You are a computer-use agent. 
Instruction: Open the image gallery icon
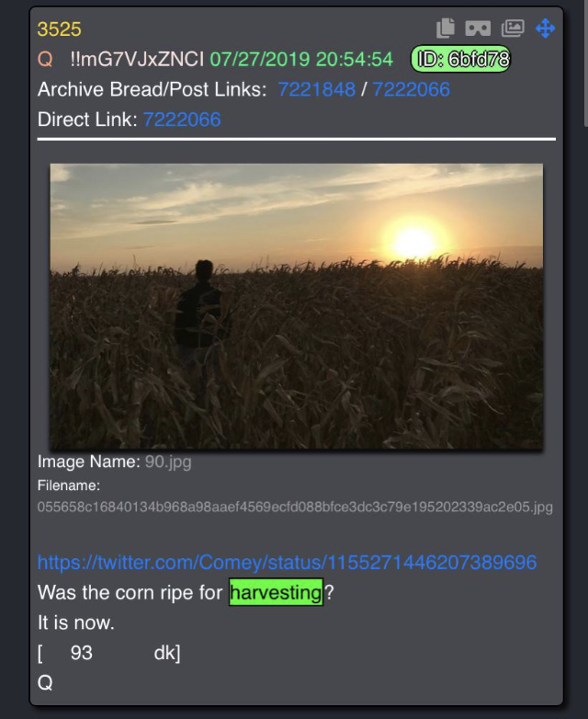513,28
